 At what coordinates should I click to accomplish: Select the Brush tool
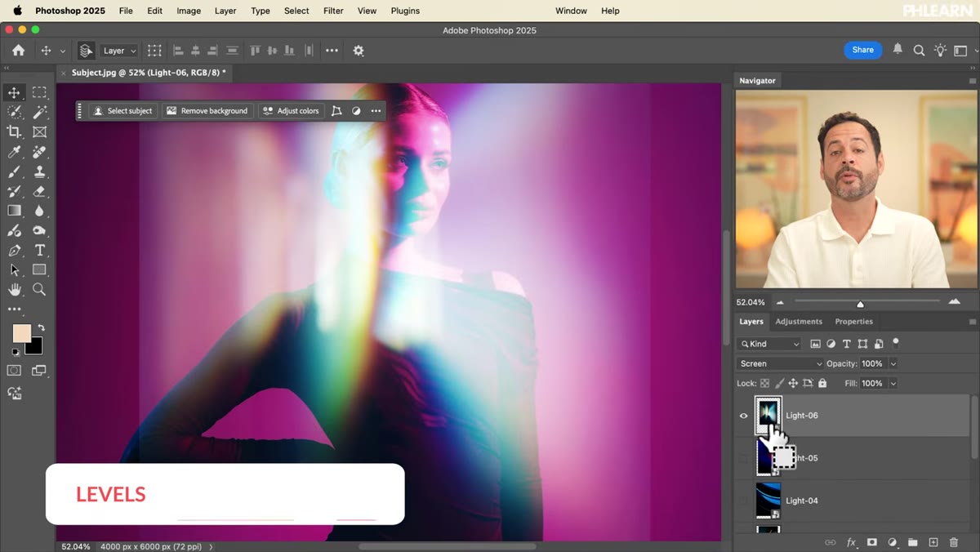pyautogui.click(x=14, y=171)
